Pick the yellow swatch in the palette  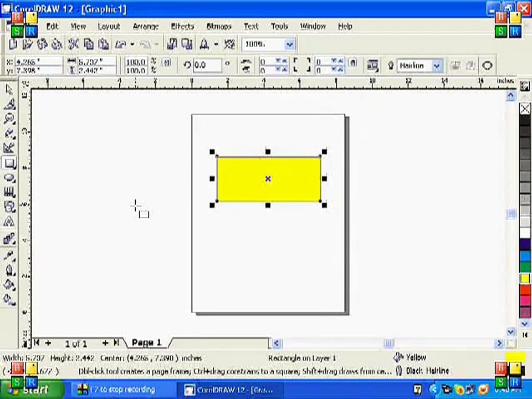coord(525,279)
